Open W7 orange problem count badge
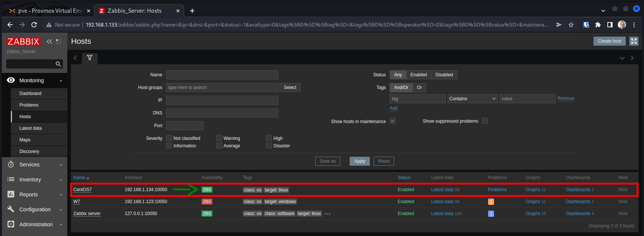 click(x=491, y=202)
